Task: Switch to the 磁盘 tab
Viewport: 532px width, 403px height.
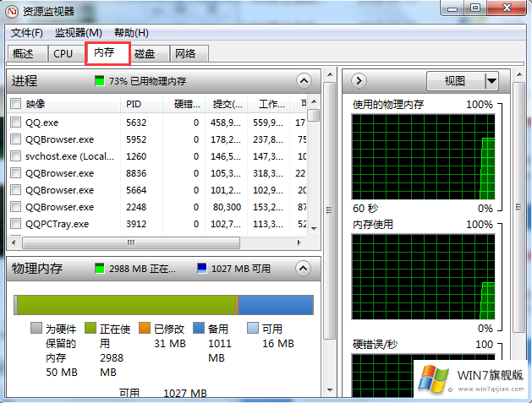Action: tap(150, 53)
